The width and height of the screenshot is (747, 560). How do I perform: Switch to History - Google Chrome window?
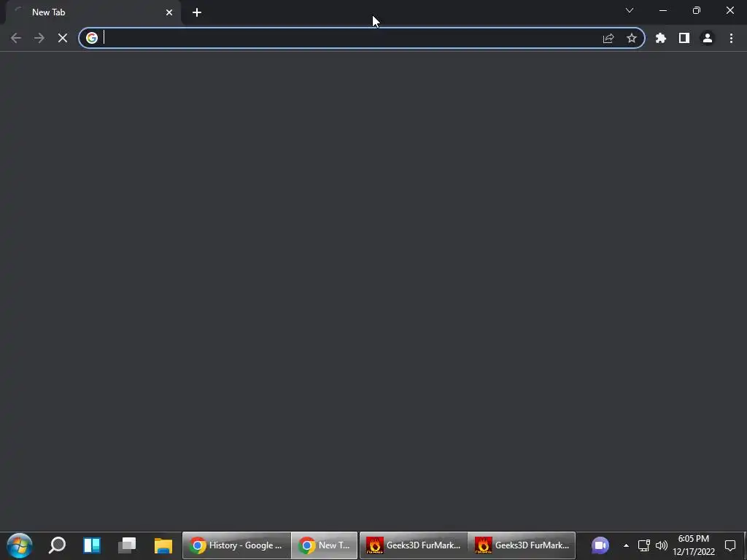pos(236,545)
